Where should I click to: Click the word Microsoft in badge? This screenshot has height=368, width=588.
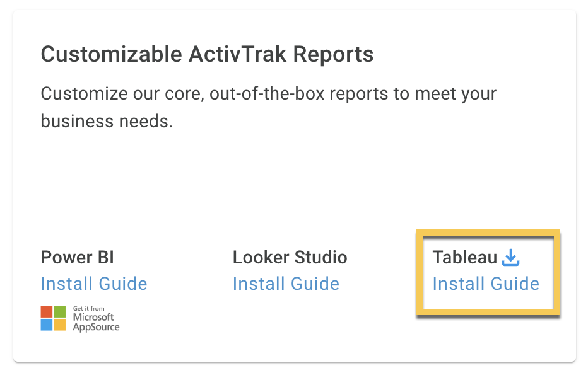pos(93,317)
